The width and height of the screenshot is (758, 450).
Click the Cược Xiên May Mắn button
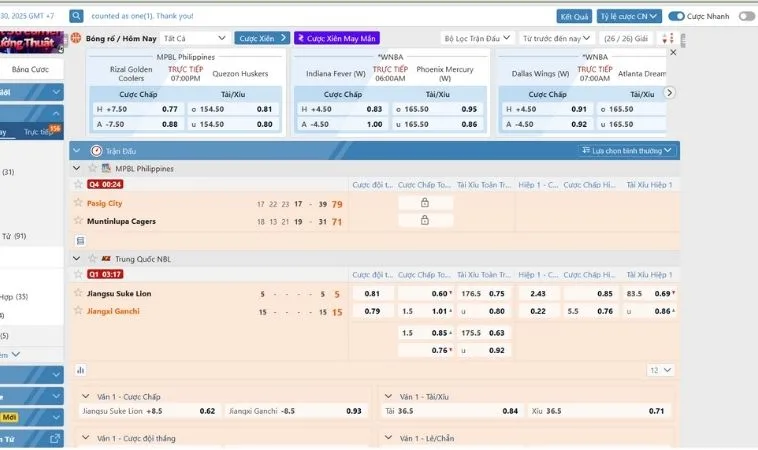tap(336, 38)
